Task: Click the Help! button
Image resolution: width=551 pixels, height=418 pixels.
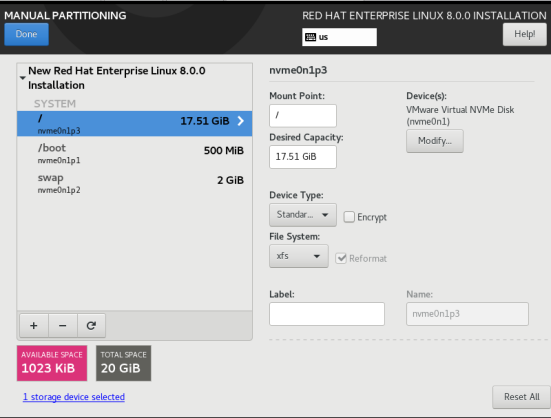Action: [x=525, y=34]
